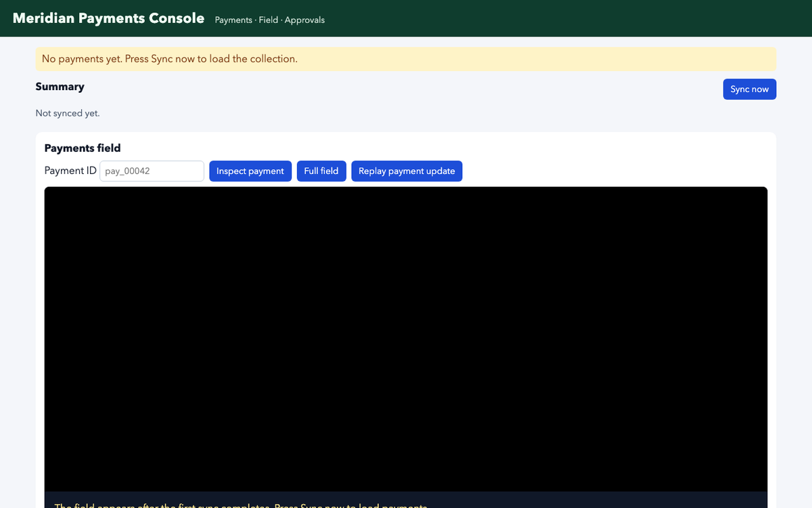Click the 'Not synced yet.' status text
This screenshot has height=508, width=812.
pyautogui.click(x=68, y=113)
